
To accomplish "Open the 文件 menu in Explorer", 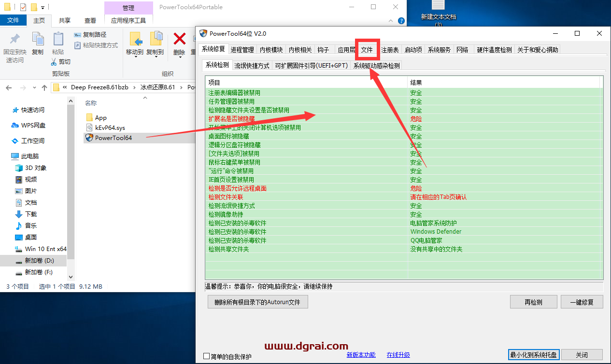I will pos(13,20).
